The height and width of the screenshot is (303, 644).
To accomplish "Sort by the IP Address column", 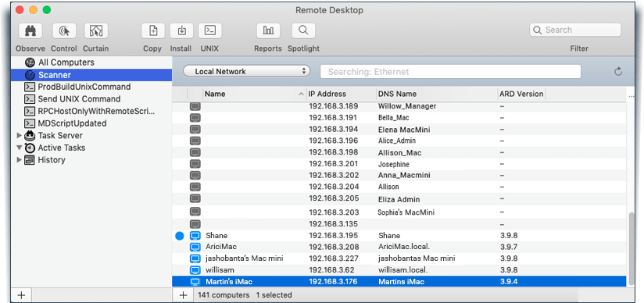I will pos(341,94).
